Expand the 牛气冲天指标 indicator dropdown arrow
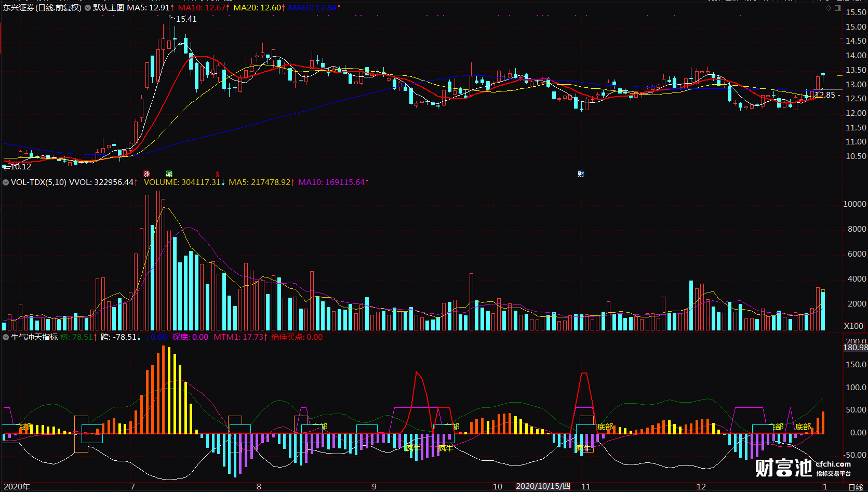Viewport: 868px width, 492px height. coord(6,337)
